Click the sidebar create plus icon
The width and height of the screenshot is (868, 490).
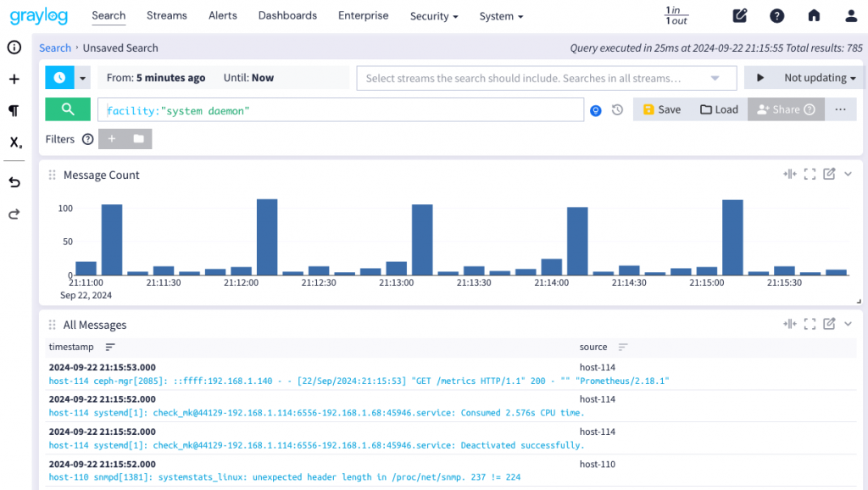pyautogui.click(x=14, y=79)
